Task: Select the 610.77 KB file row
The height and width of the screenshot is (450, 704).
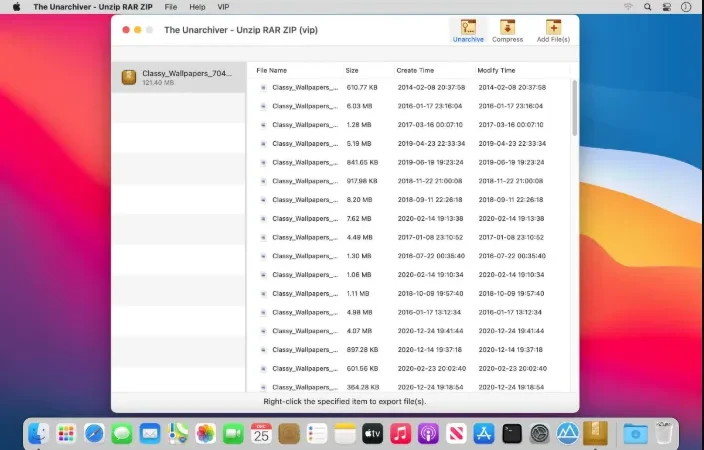Action: point(409,88)
